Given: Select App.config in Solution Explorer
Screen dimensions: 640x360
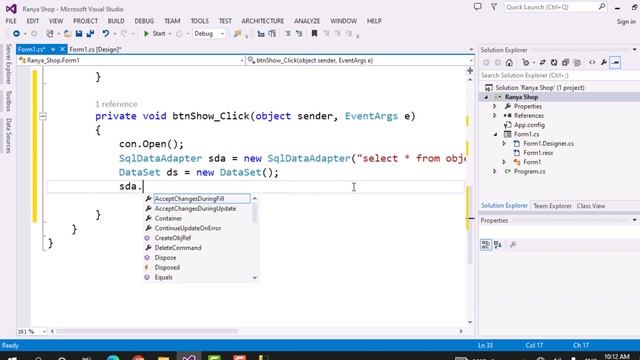Looking at the screenshot, I should 529,125.
